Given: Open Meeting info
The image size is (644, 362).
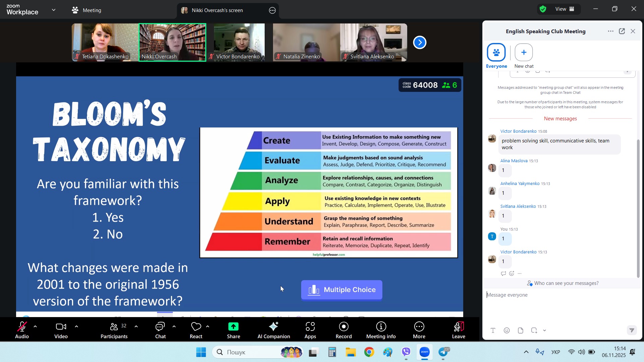Looking at the screenshot, I should tap(381, 330).
